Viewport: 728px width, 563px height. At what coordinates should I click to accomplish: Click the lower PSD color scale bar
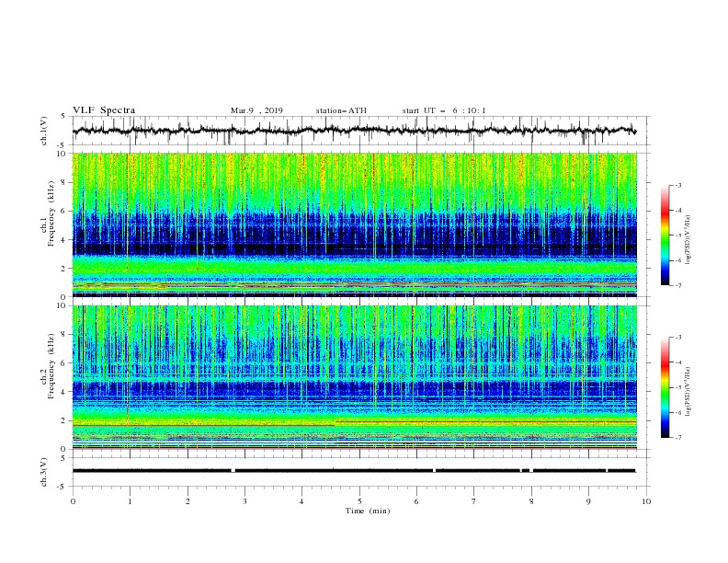click(x=665, y=387)
